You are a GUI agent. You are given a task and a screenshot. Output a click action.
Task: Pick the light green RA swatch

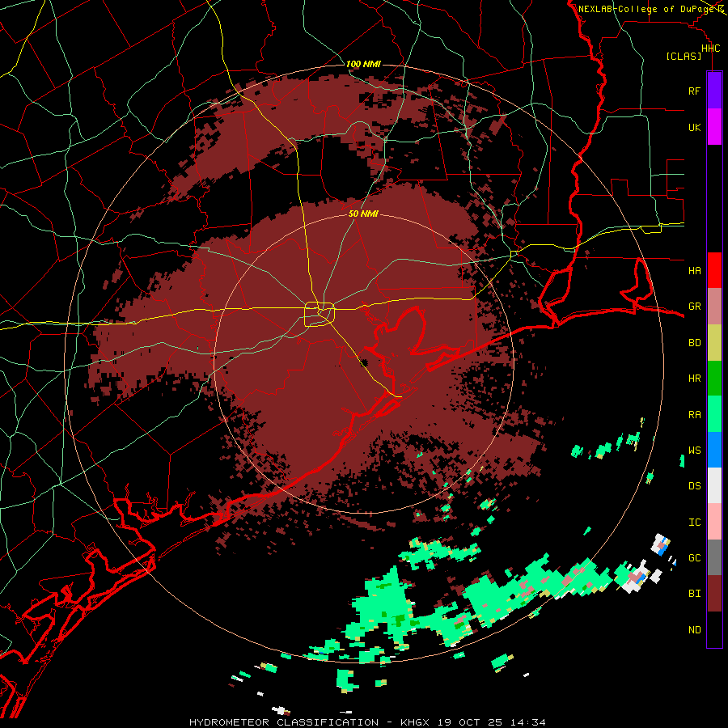click(714, 414)
